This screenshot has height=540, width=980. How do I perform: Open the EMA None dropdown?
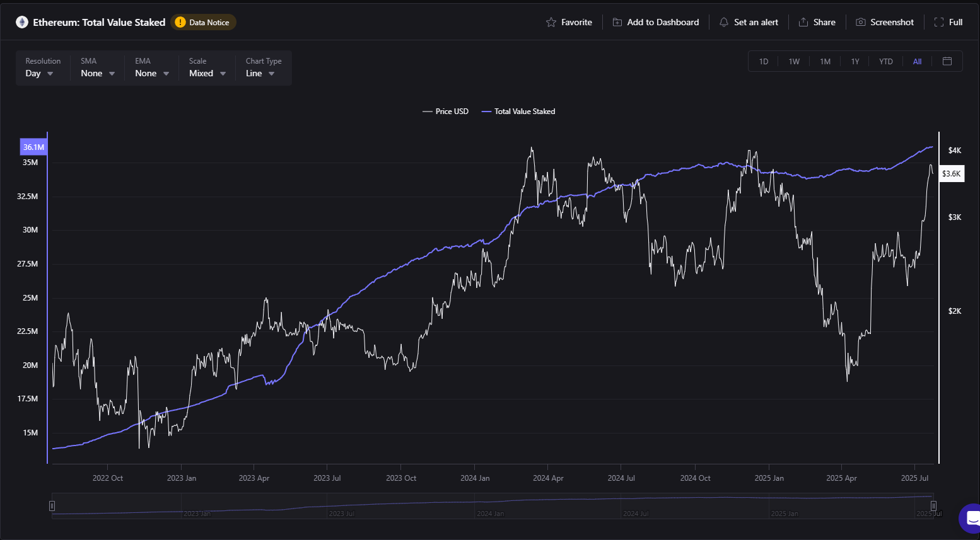coord(152,67)
